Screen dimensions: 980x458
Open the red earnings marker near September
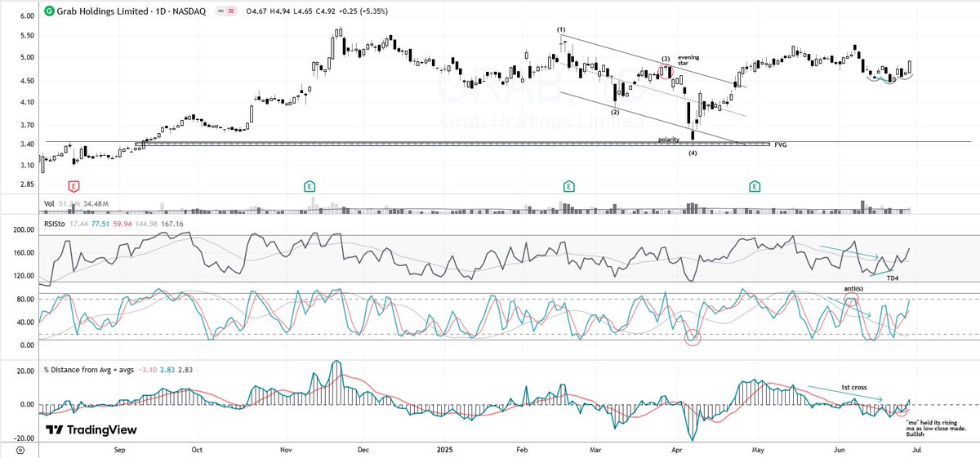75,186
